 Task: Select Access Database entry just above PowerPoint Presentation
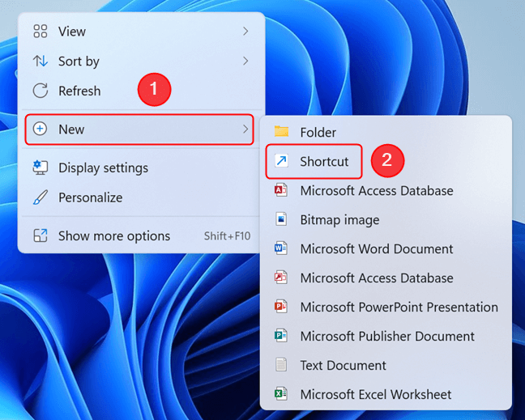386,278
